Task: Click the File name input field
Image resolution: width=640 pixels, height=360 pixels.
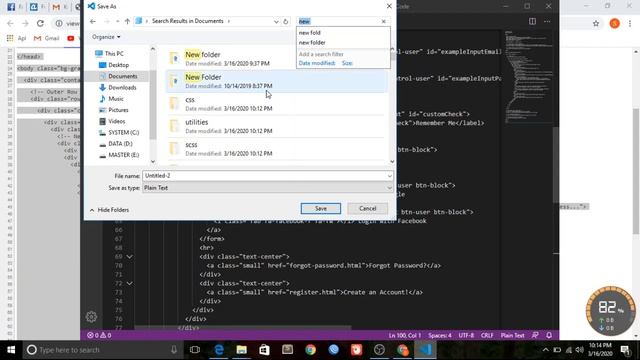Action: click(264, 176)
